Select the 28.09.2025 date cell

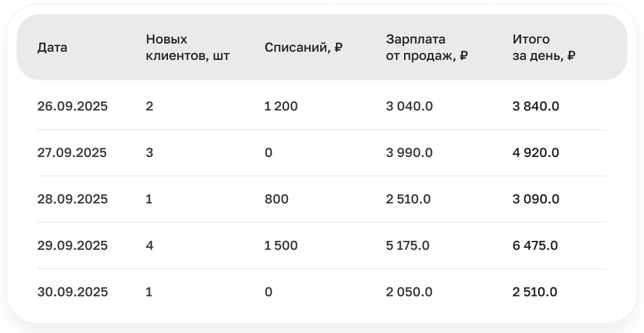(x=72, y=199)
